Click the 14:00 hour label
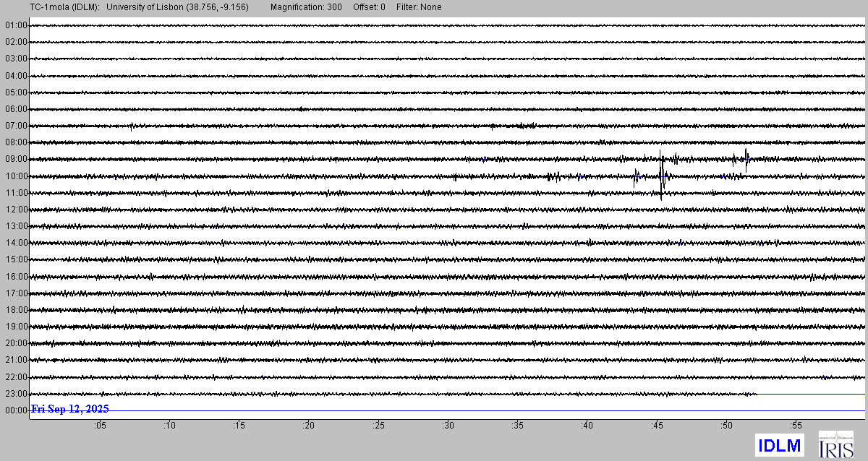The image size is (868, 461). click(15, 243)
